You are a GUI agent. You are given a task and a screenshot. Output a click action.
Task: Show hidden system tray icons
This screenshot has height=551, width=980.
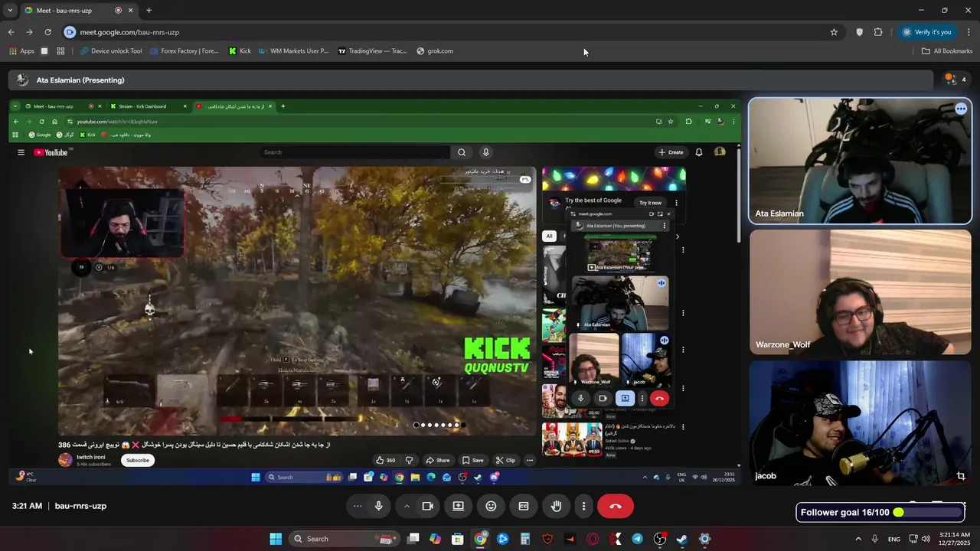(x=858, y=539)
